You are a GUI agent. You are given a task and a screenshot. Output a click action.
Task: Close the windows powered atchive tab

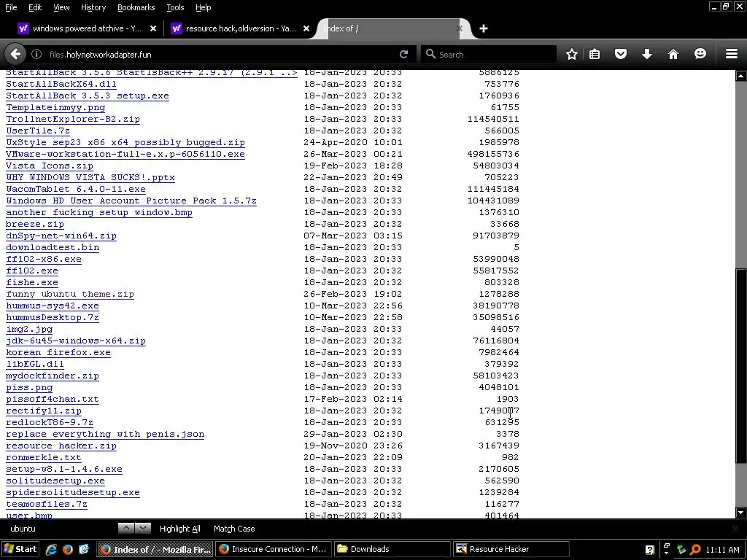(x=153, y=28)
